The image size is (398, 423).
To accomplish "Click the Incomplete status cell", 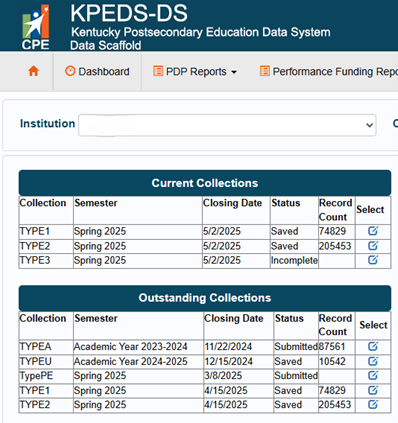I will point(294,260).
